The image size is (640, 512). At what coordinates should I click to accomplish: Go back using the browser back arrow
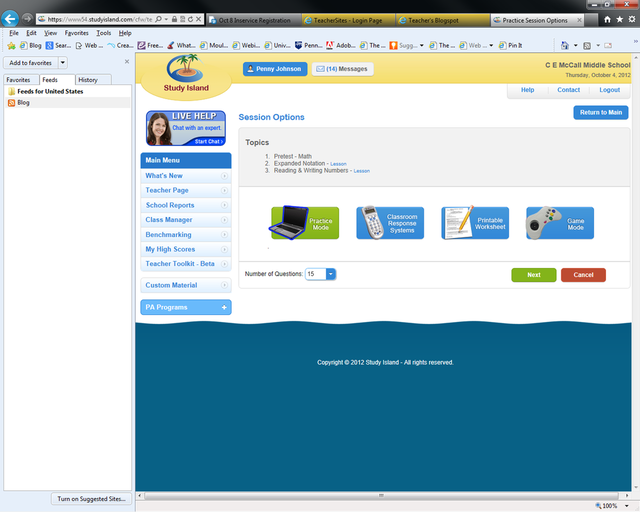pos(10,18)
